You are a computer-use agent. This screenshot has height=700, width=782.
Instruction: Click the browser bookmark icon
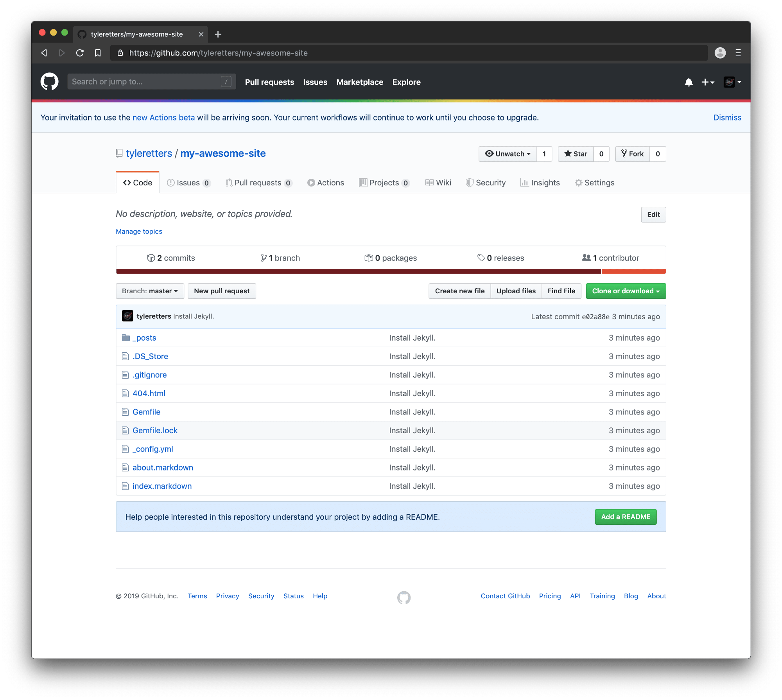pos(98,53)
